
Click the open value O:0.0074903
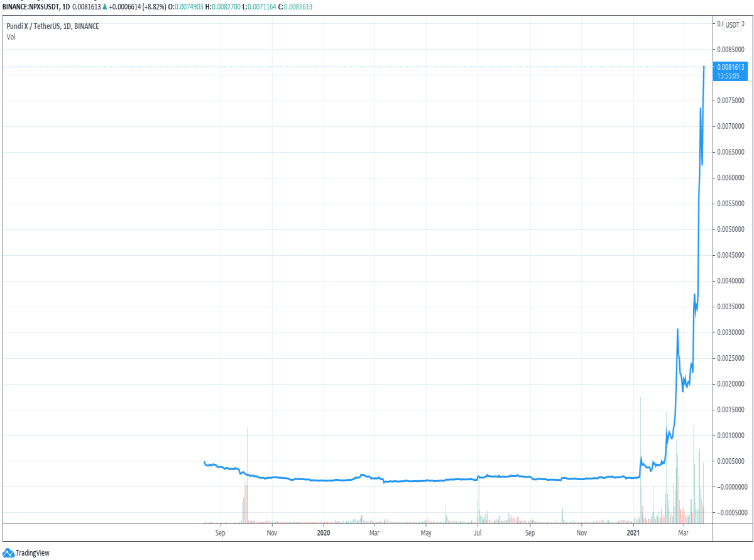pyautogui.click(x=186, y=7)
